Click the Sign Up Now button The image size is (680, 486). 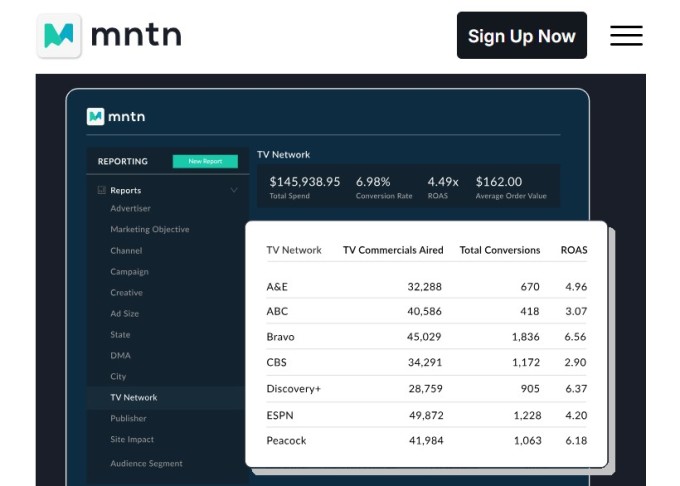pos(522,36)
